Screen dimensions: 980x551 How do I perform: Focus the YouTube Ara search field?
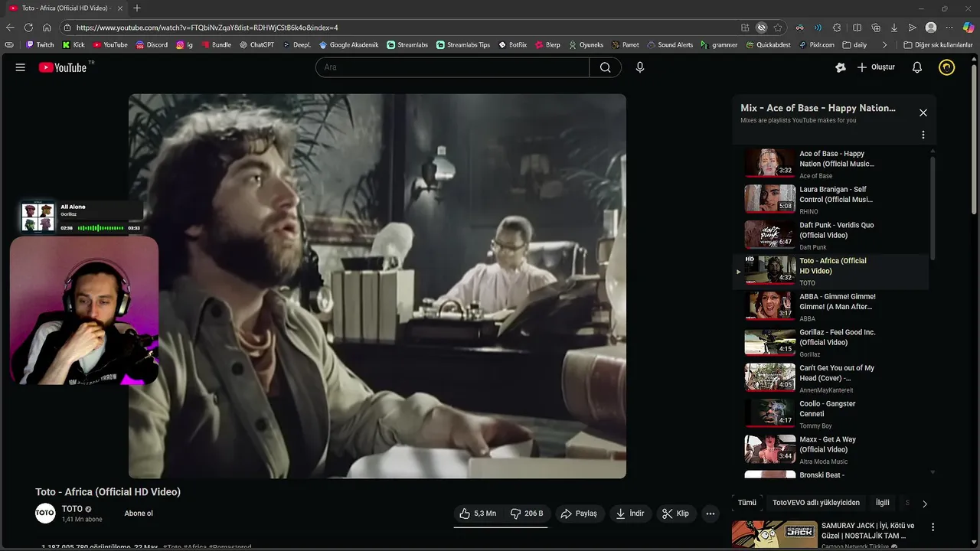[x=452, y=67]
